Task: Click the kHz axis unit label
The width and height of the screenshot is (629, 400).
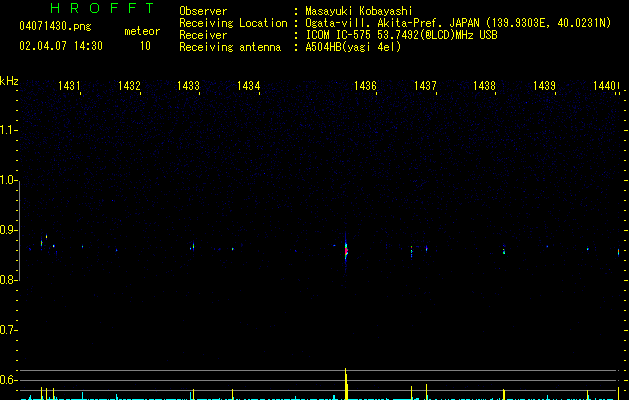Action: click(9, 81)
